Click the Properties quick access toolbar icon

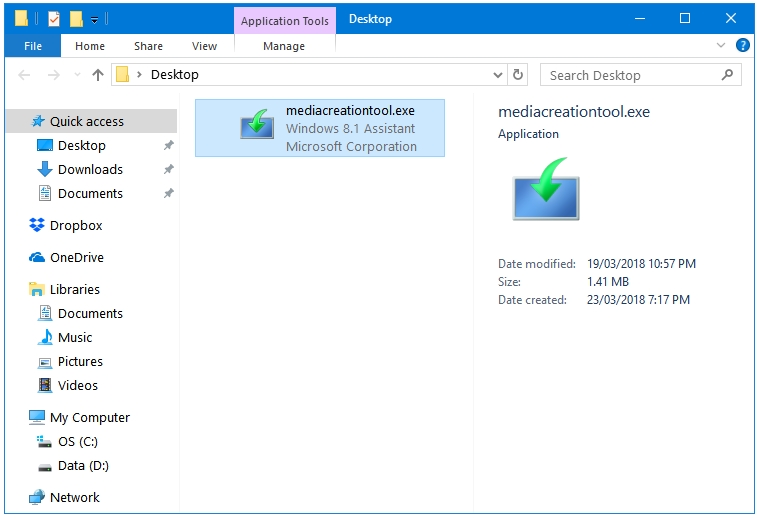54,19
